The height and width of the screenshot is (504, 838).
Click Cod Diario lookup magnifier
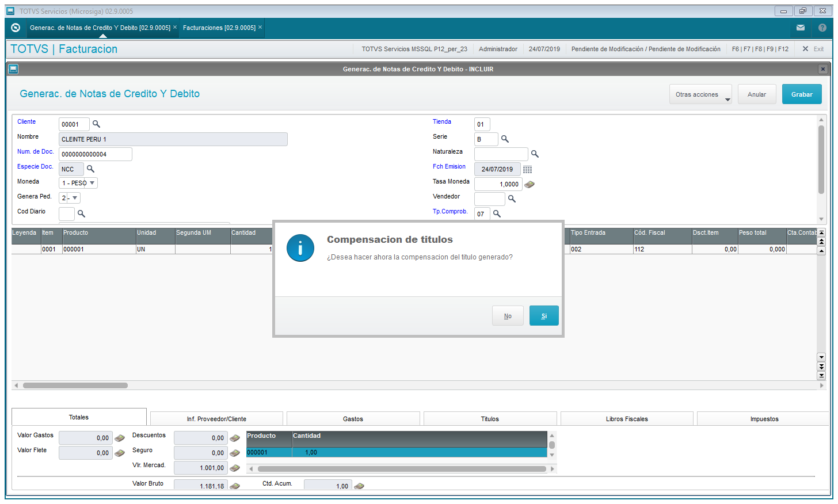81,213
